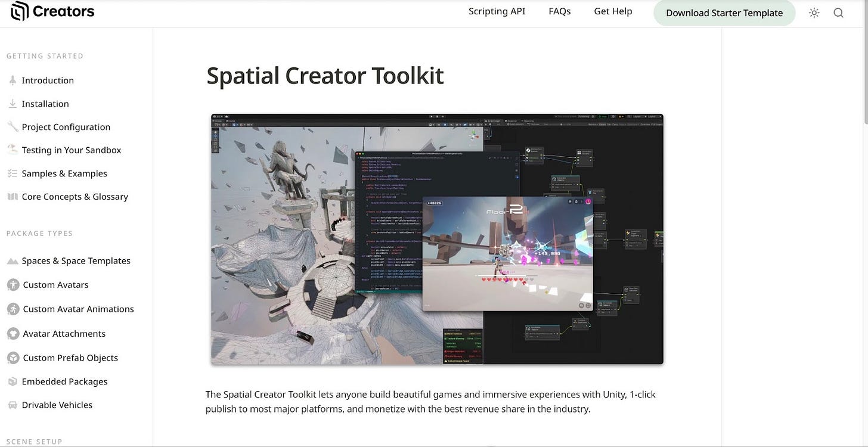Click the Avatar Attachments icon
Image resolution: width=868 pixels, height=447 pixels.
[x=13, y=334]
